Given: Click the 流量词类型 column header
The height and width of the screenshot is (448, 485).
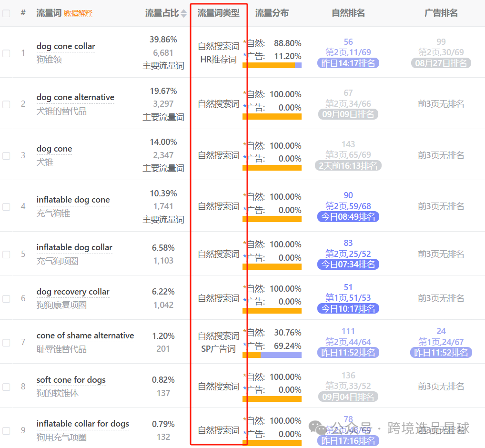Looking at the screenshot, I should pos(218,13).
